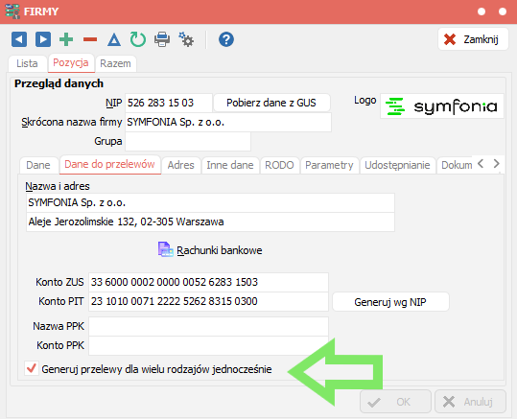Viewport: 517px width, 420px height.
Task: Click the company name line in Nazwa i adres
Action: point(210,202)
